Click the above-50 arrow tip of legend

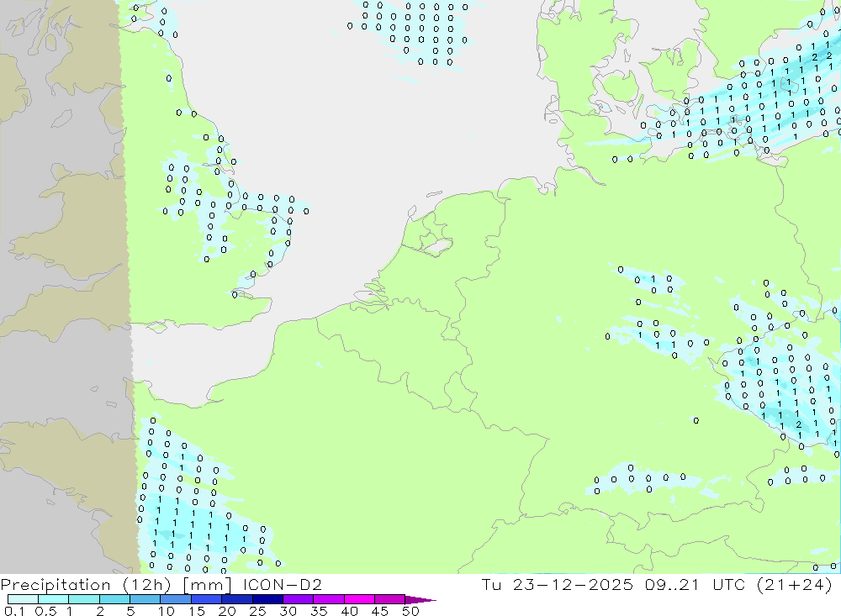point(421,599)
